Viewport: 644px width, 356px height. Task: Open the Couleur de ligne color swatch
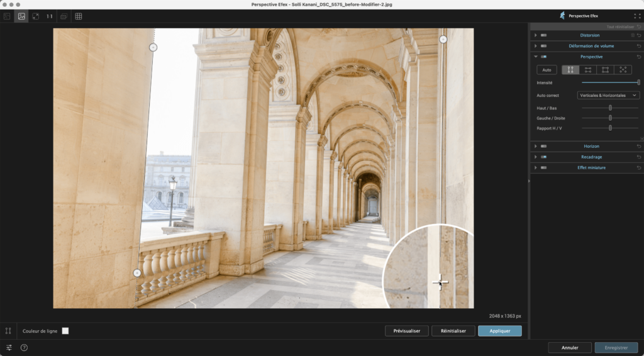pos(65,331)
